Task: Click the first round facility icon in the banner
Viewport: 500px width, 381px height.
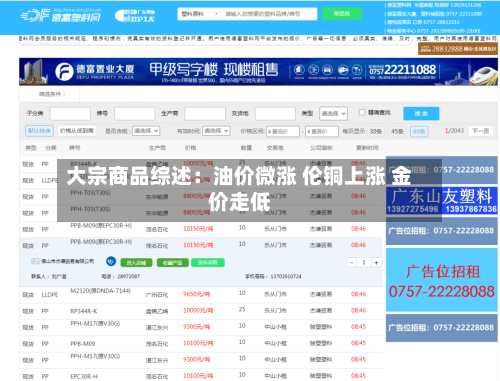Action: point(299,70)
